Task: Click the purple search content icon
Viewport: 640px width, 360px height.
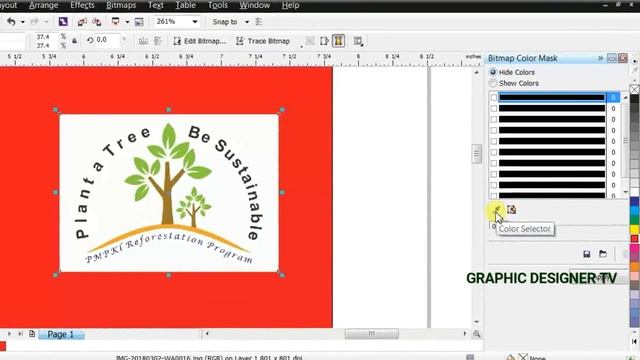Action: tap(63, 22)
